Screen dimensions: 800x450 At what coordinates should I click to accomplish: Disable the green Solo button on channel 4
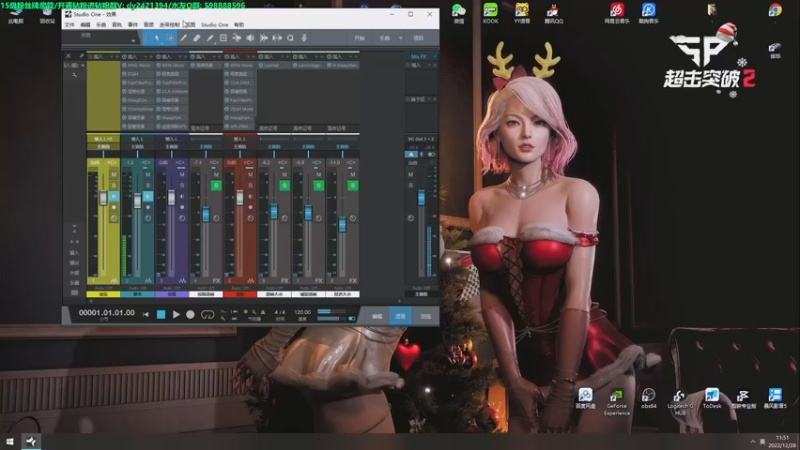[216, 185]
